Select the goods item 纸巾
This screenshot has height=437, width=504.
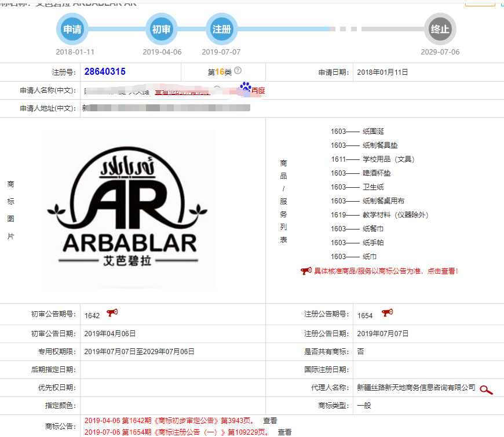(x=370, y=257)
